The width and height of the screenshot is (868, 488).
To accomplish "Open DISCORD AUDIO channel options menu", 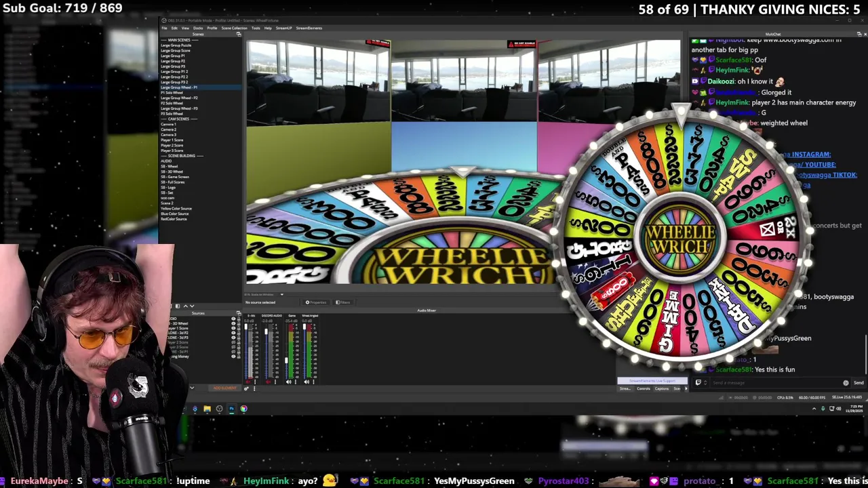I will click(x=275, y=382).
